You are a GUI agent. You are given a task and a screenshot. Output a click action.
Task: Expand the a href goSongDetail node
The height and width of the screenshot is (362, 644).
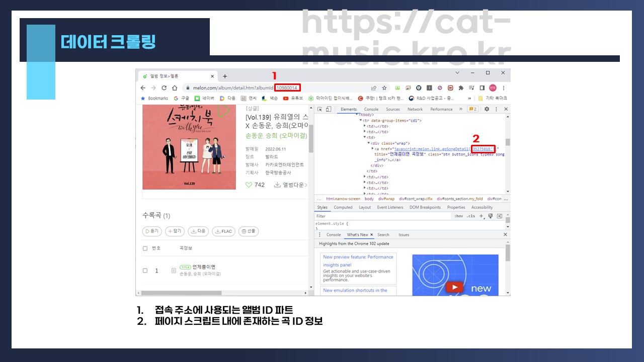pos(373,149)
